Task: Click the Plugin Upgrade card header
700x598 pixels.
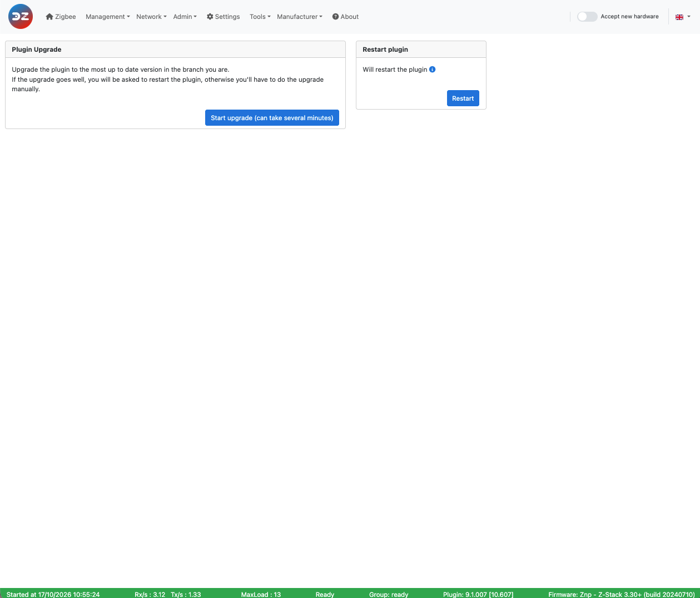Action: pyautogui.click(x=175, y=50)
